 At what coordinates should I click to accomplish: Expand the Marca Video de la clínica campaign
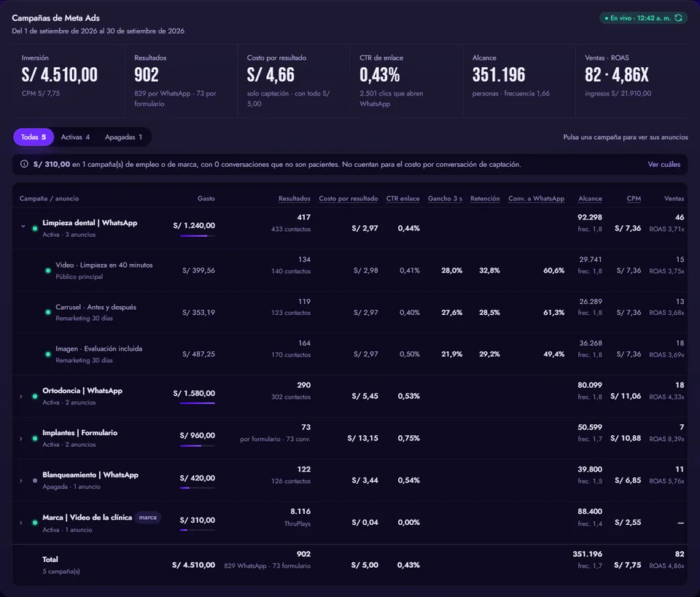pyautogui.click(x=21, y=523)
